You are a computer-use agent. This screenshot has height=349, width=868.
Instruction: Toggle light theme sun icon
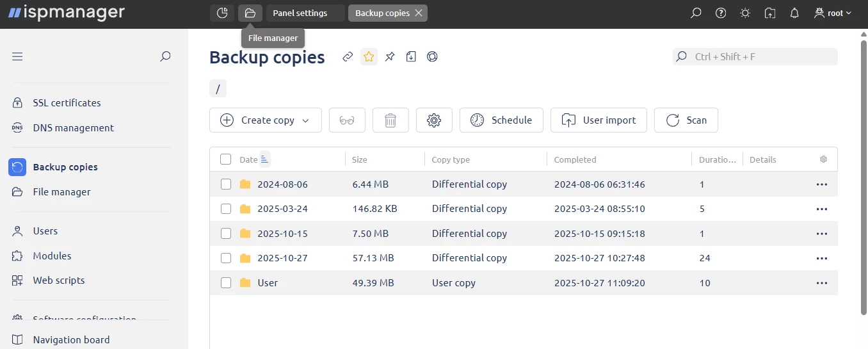coord(745,13)
